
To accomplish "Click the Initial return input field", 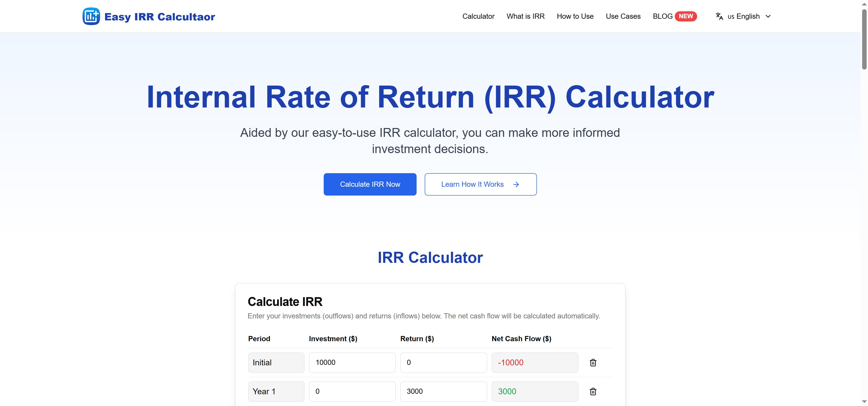I will coord(443,363).
